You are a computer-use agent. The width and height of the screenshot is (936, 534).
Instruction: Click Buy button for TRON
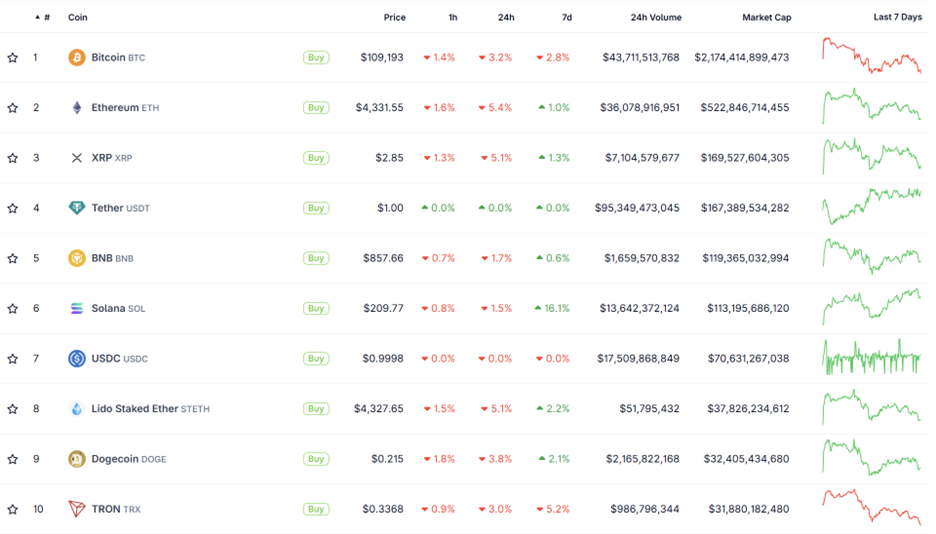pyautogui.click(x=316, y=509)
